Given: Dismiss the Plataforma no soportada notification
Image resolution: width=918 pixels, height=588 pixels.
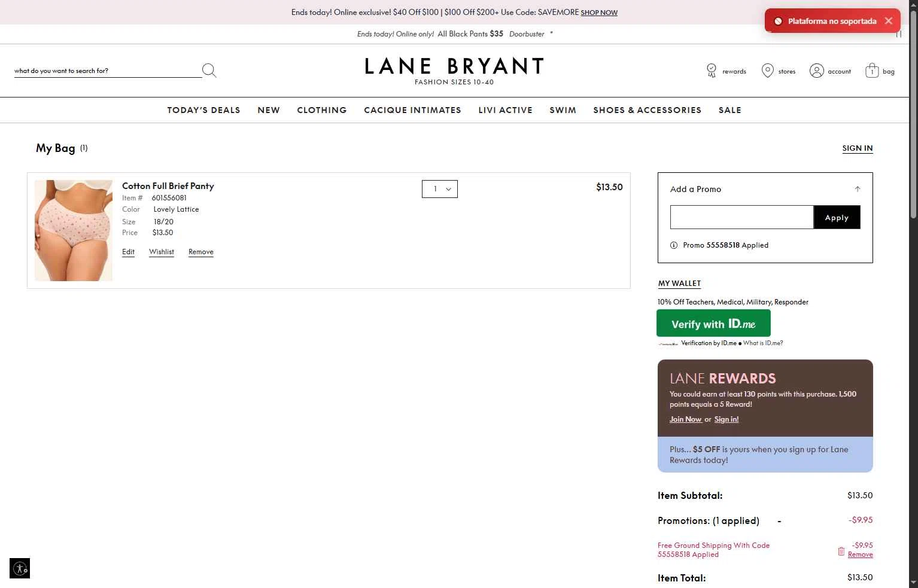Looking at the screenshot, I should pos(888,21).
